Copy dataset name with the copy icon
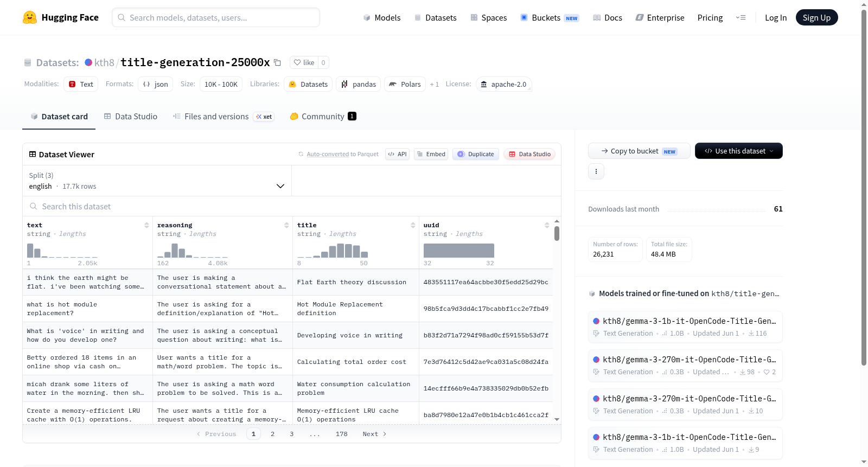 pos(277,62)
